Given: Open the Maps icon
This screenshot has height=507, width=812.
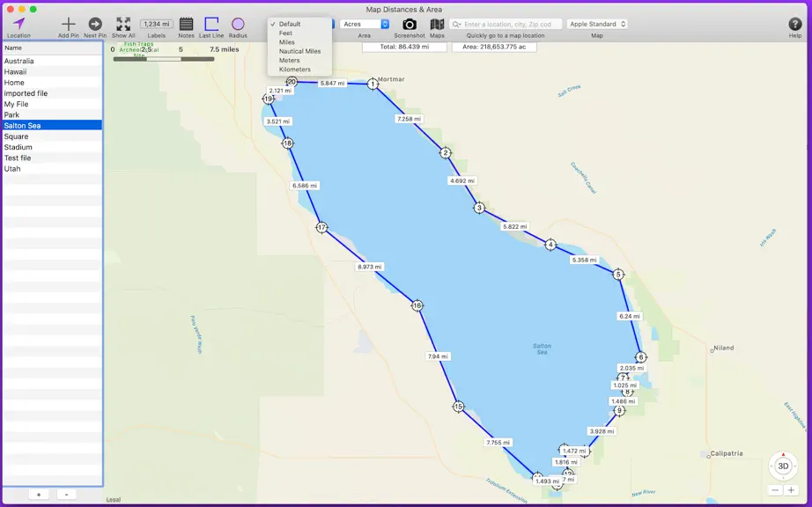Looking at the screenshot, I should tap(437, 25).
